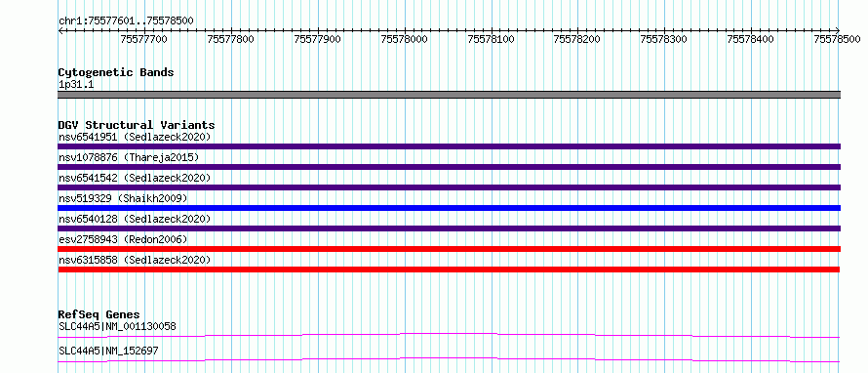
Task: Click ruler position 75578000
Action: (405, 39)
